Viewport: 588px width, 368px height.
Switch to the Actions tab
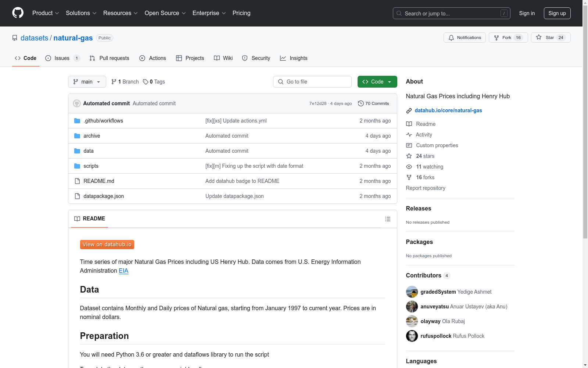[153, 58]
